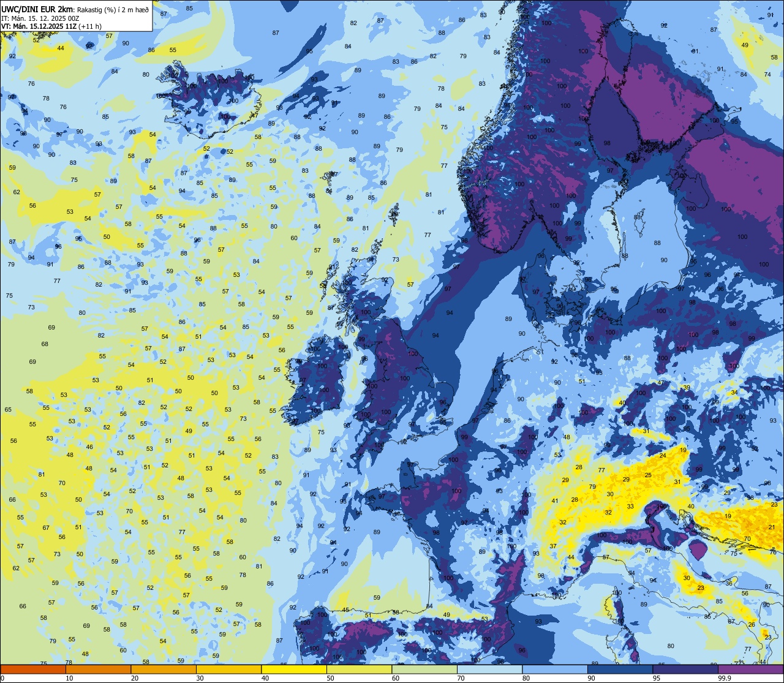Click the 'IT: Mán. 15. 12. 2025 00Z' line

coord(40,18)
